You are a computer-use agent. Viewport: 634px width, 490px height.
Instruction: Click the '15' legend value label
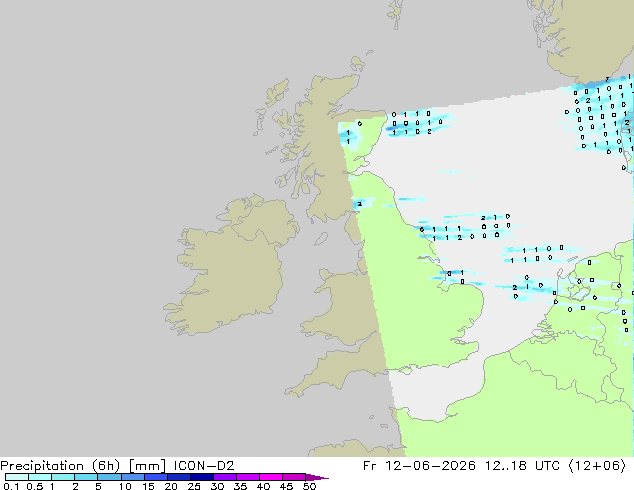(148, 486)
